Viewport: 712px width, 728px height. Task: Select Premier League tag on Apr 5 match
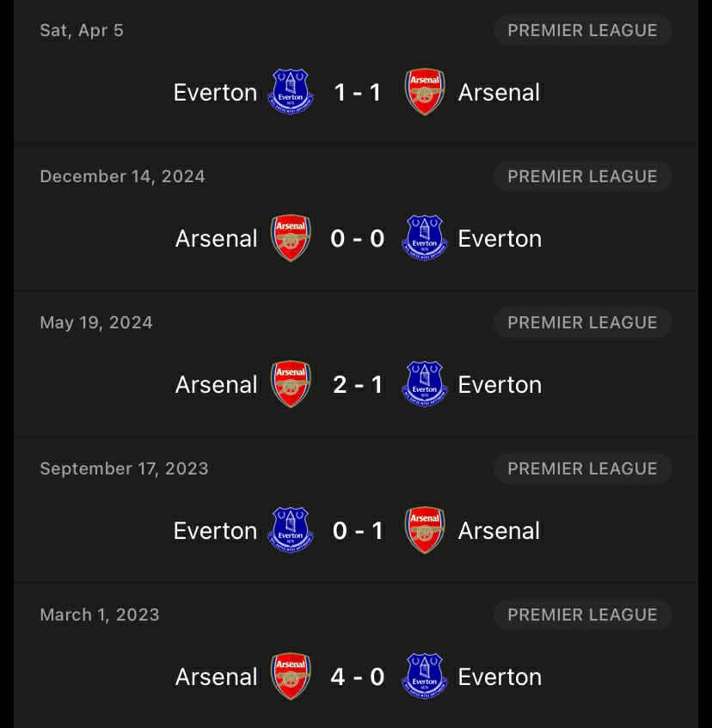582,30
